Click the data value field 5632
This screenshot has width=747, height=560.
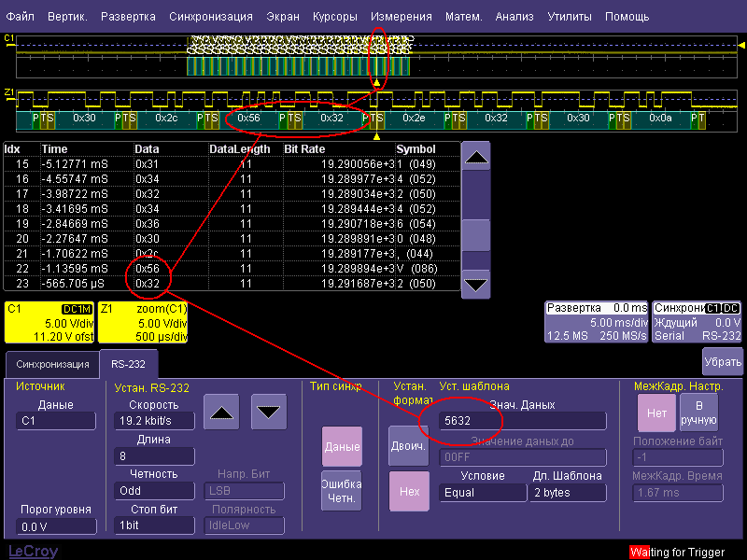point(522,422)
